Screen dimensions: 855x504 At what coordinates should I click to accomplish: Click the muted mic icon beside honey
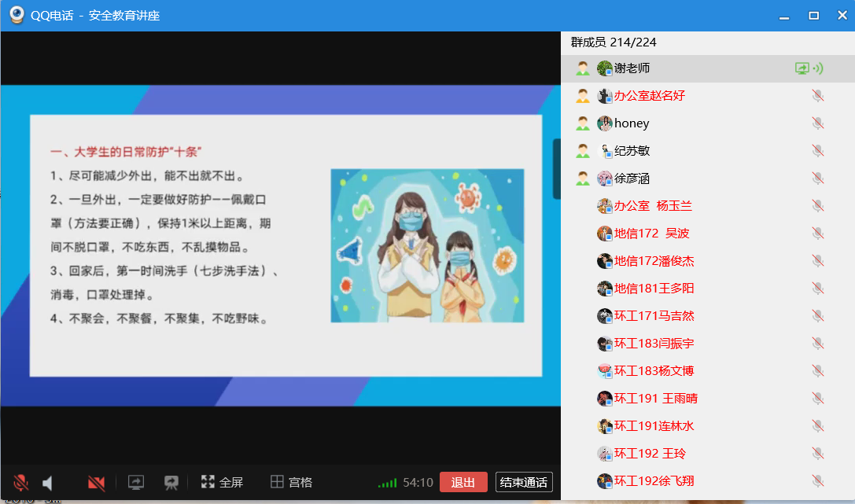818,123
